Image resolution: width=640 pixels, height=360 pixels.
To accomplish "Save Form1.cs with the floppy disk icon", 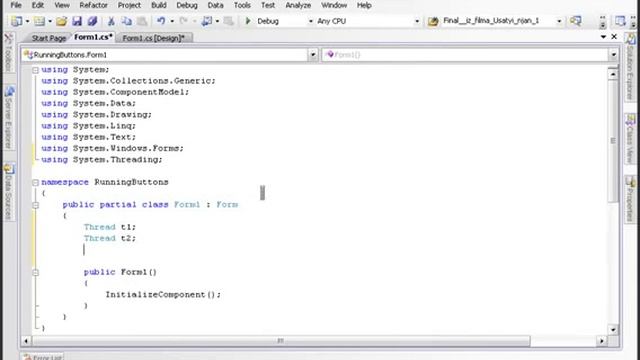I will click(x=77, y=21).
